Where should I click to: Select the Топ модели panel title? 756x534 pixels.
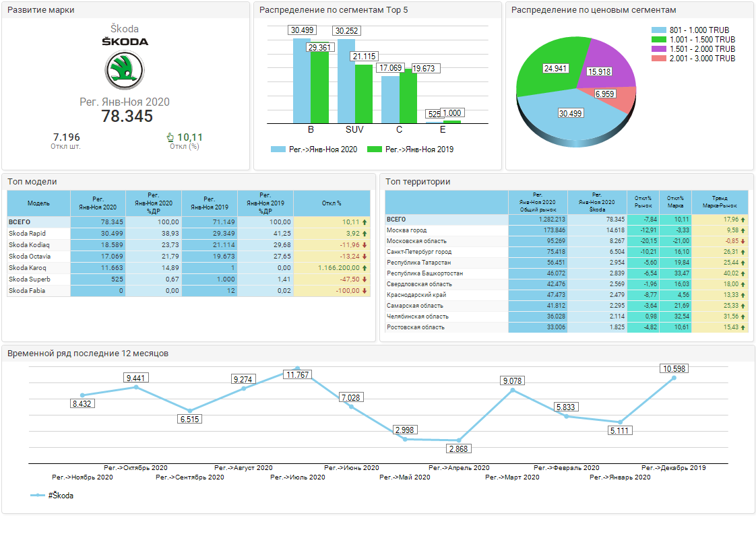[32, 182]
